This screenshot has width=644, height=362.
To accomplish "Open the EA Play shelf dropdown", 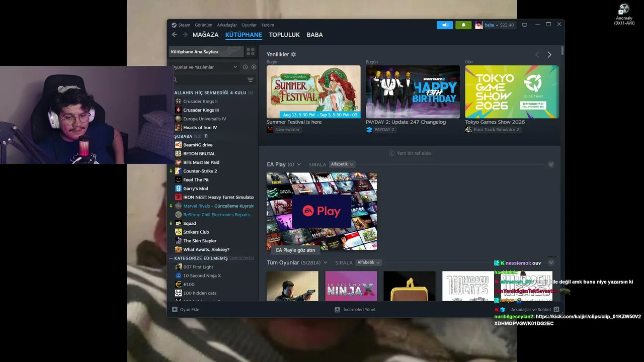I will coord(299,164).
